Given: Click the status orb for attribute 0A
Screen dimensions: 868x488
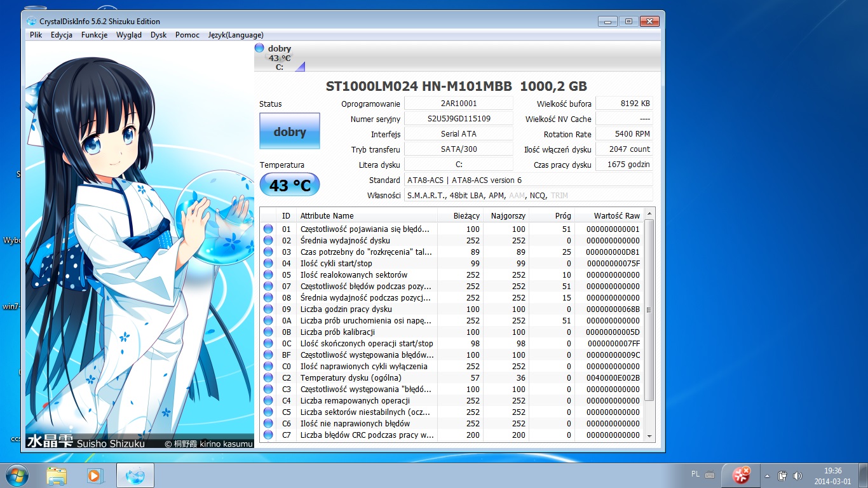Looking at the screenshot, I should pyautogui.click(x=268, y=320).
